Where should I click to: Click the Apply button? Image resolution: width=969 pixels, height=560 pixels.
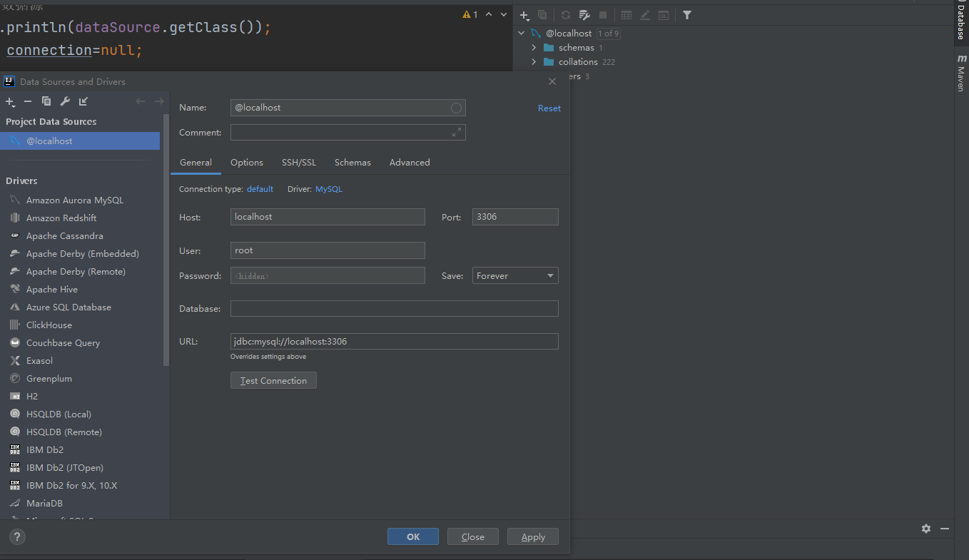(533, 537)
